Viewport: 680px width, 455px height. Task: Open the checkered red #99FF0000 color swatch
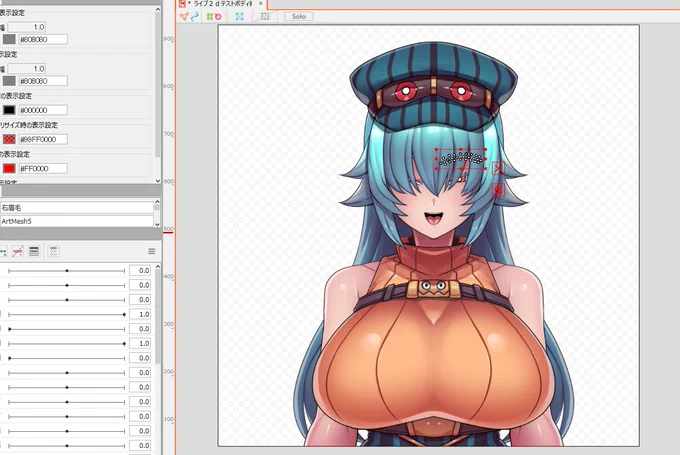[x=9, y=139]
